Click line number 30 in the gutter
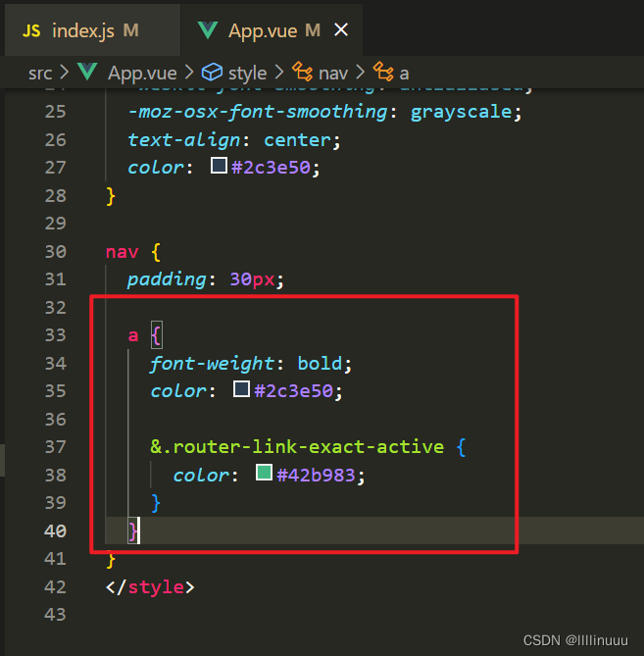 click(x=56, y=252)
